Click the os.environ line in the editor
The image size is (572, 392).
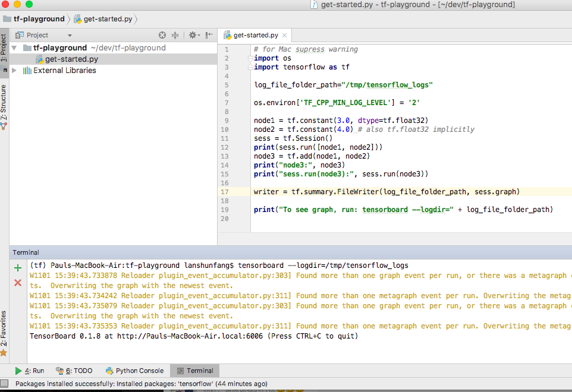[337, 103]
